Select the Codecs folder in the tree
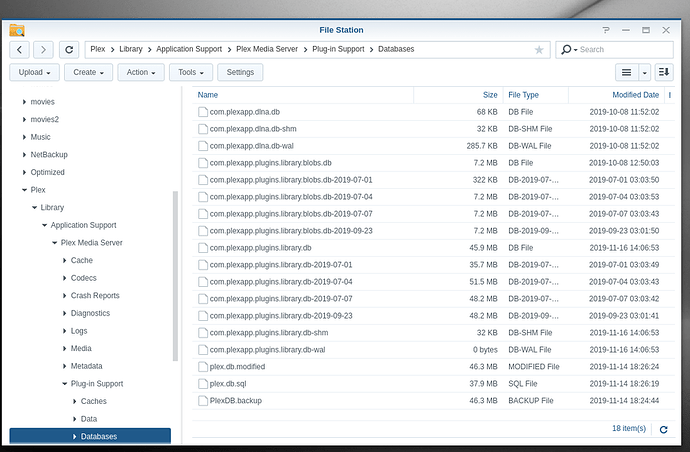Screen dimensions: 690x452 coord(84,278)
